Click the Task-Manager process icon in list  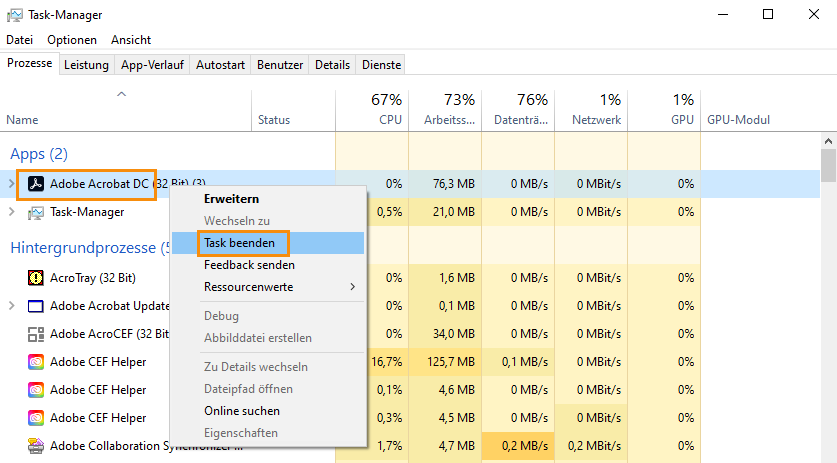coord(35,212)
